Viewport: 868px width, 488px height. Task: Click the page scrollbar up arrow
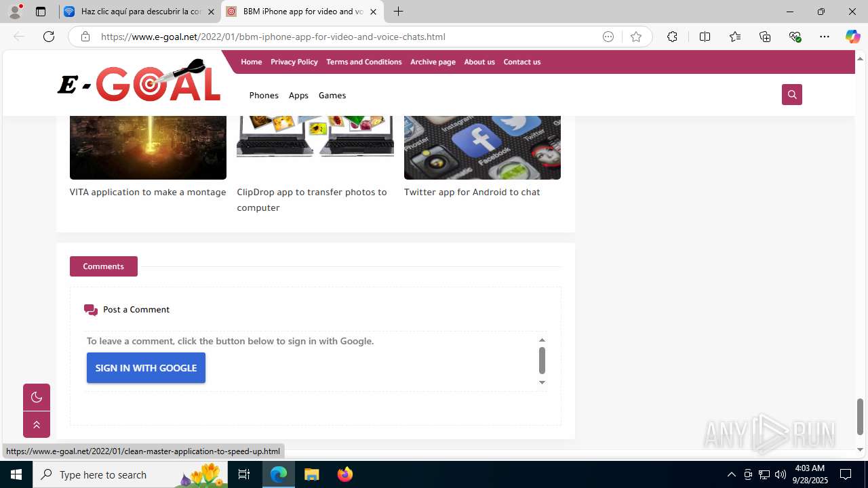pyautogui.click(x=860, y=58)
